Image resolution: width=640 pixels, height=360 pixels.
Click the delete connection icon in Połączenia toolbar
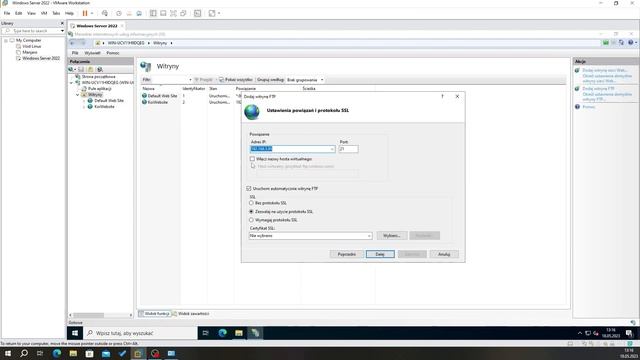tap(100, 69)
